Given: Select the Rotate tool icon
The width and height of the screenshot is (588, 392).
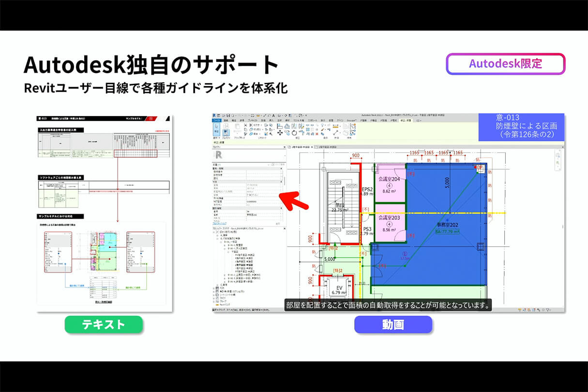Looking at the screenshot, I should click(294, 133).
